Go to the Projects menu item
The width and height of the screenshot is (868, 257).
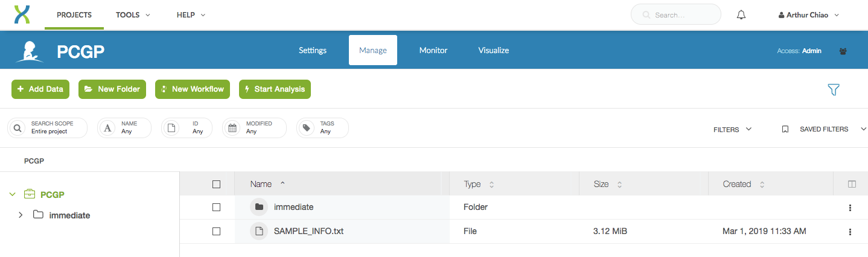click(x=74, y=15)
